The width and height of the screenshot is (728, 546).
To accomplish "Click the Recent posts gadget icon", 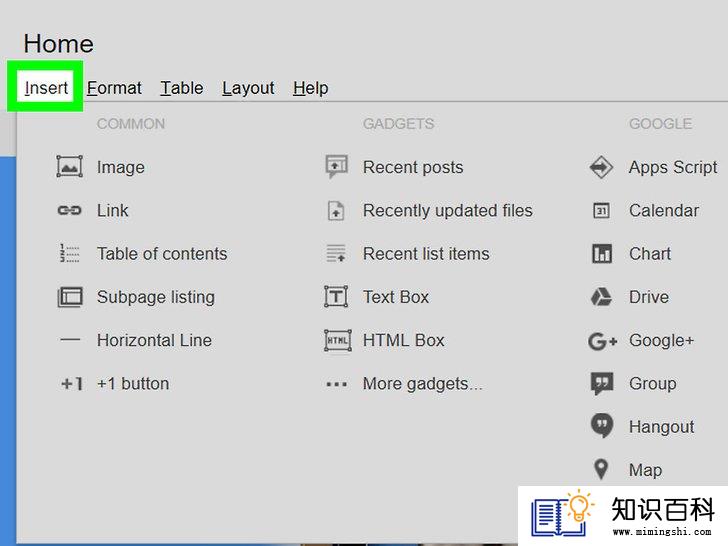I will [x=337, y=167].
